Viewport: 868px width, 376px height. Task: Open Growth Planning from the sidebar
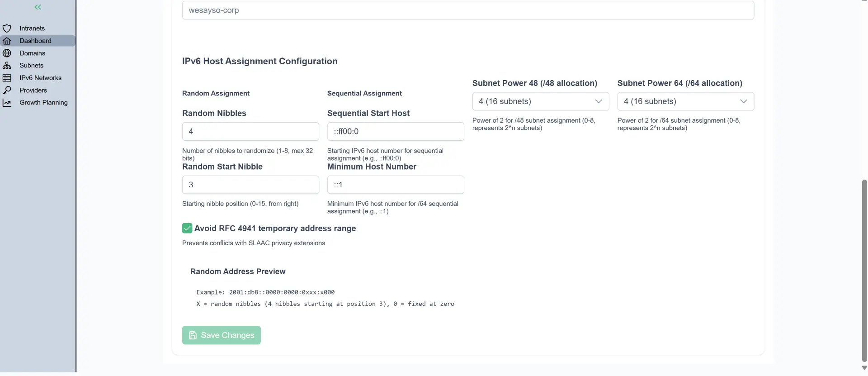tap(43, 103)
